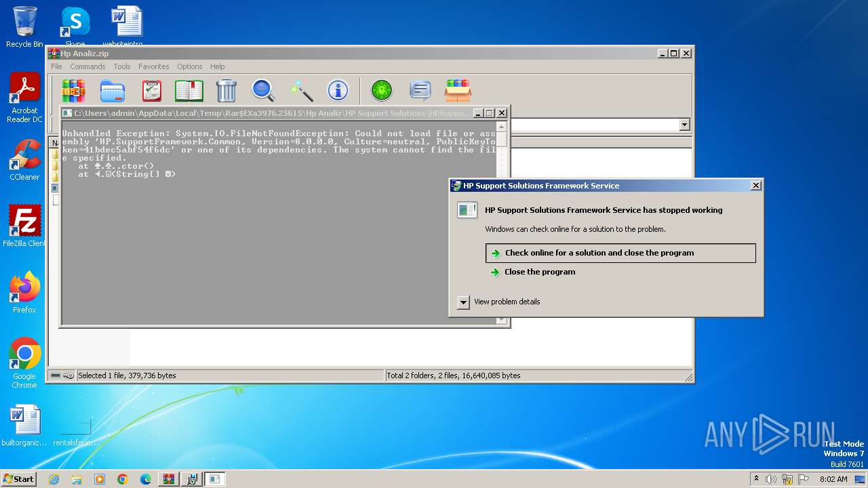Click the Windows Explorer folder taskbar icon
This screenshot has height=488, width=868.
pyautogui.click(x=77, y=479)
